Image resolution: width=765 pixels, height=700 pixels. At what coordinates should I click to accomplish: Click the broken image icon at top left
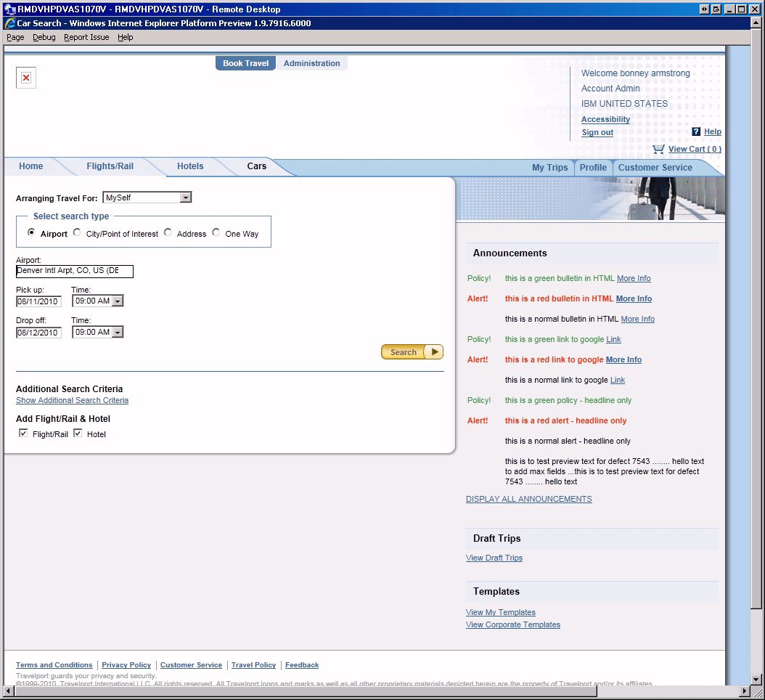(x=26, y=78)
